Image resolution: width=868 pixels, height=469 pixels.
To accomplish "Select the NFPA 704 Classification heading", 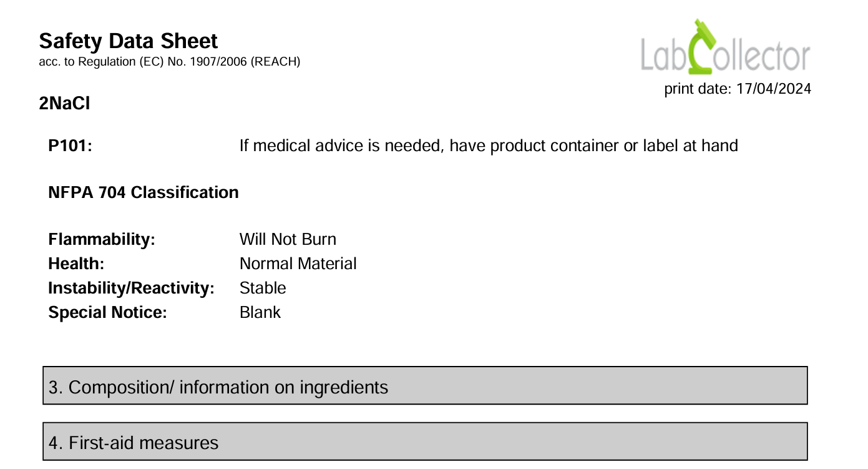I will [x=144, y=192].
